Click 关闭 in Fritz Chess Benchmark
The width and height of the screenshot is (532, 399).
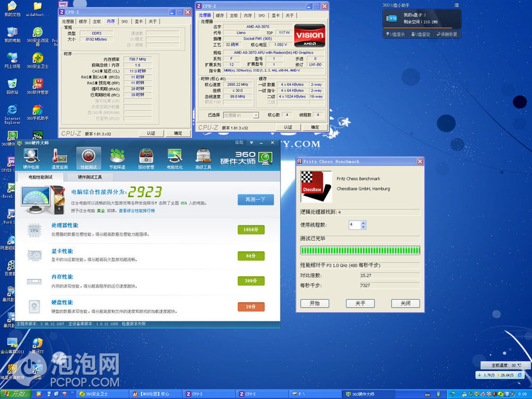pos(405,303)
